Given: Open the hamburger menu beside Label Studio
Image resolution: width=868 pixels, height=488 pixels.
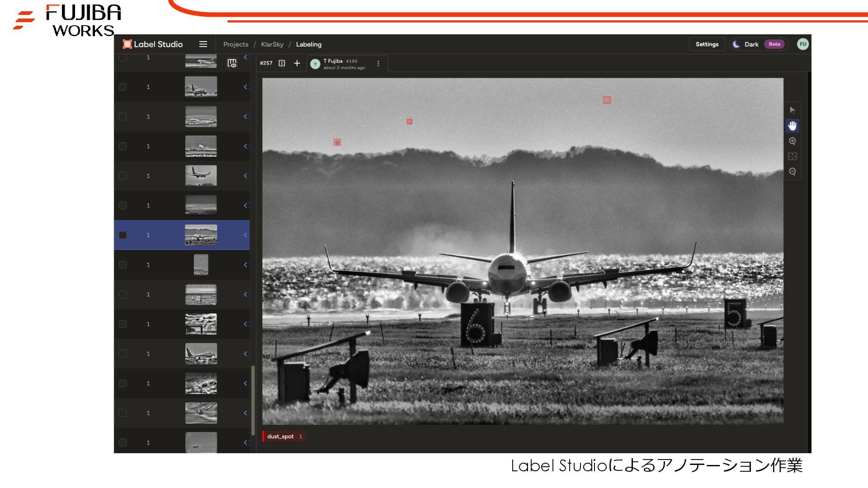Looking at the screenshot, I should click(203, 44).
